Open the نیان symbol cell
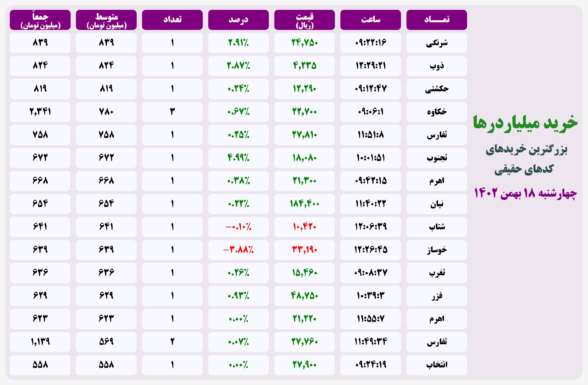Screen dimensions: 588x385 point(437,204)
